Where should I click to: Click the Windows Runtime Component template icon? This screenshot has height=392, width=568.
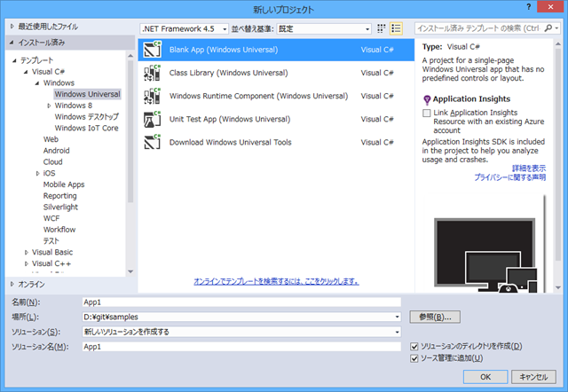152,96
